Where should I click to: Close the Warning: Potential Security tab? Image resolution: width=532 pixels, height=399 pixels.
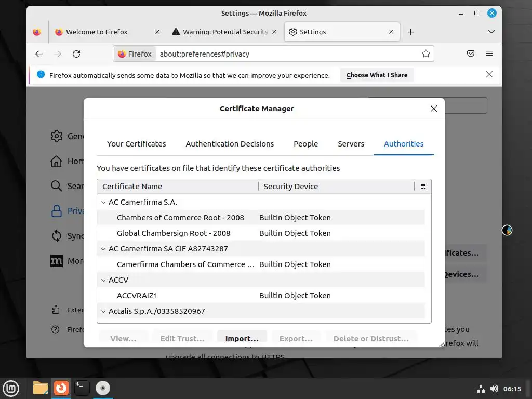[x=274, y=32]
